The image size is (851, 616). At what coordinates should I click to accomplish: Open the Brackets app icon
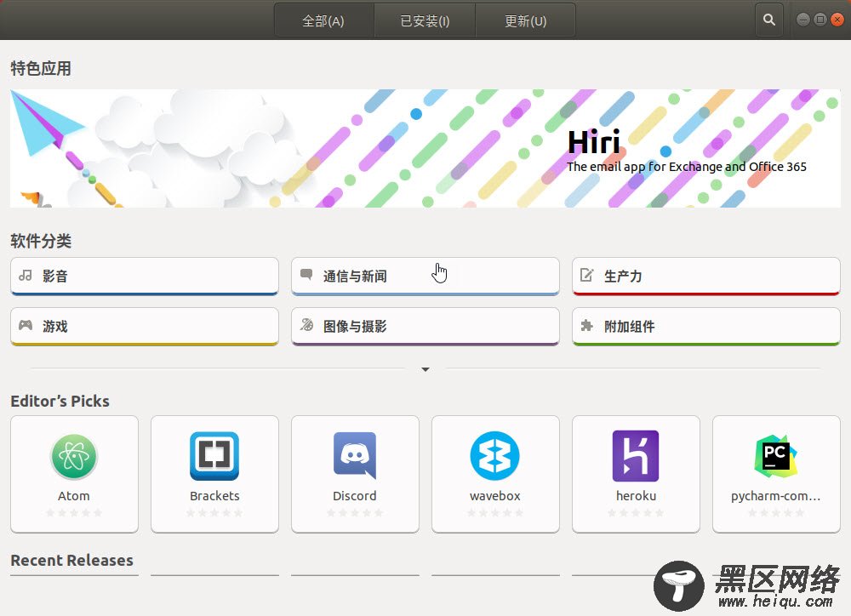[214, 456]
